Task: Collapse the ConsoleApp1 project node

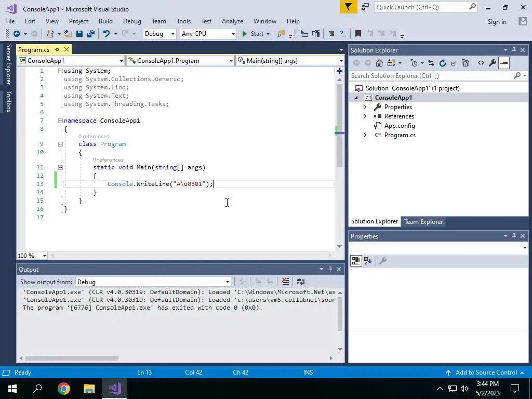Action: [x=356, y=98]
